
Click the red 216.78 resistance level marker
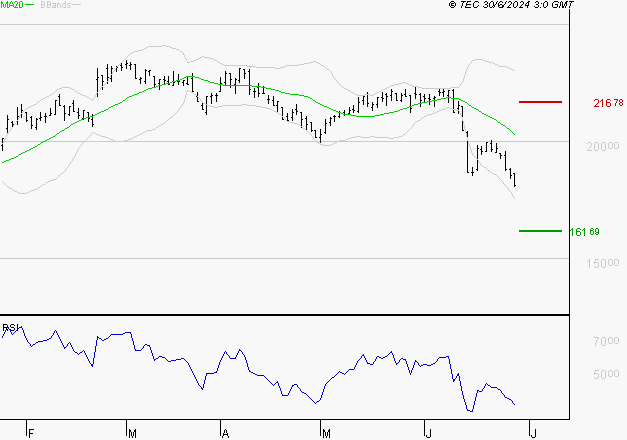pos(540,102)
